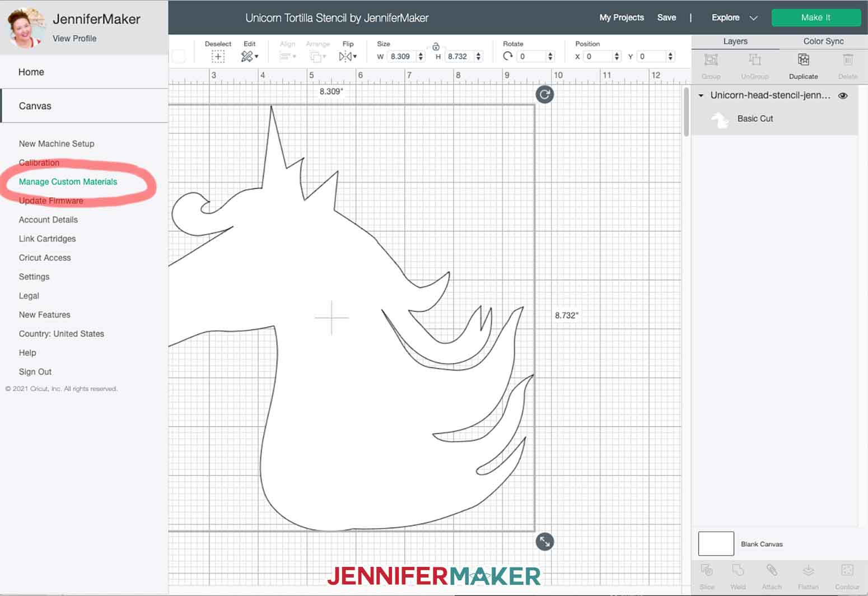
Task: Click the rotate handle on selection
Action: pos(544,94)
